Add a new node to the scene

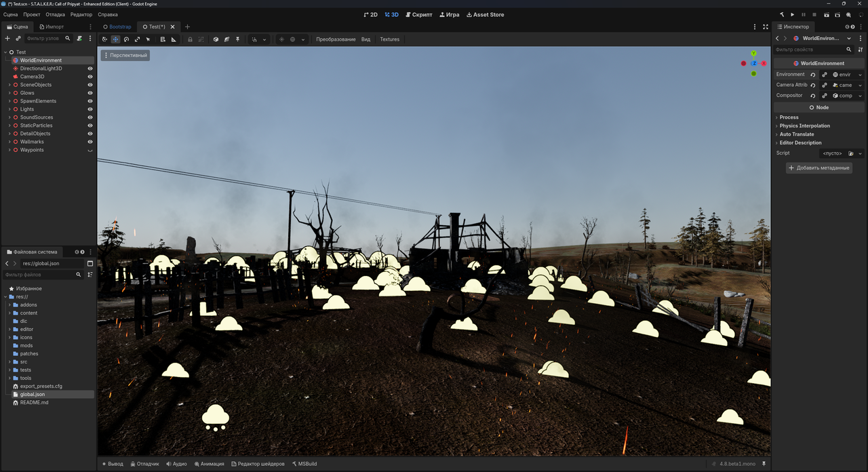pos(7,39)
